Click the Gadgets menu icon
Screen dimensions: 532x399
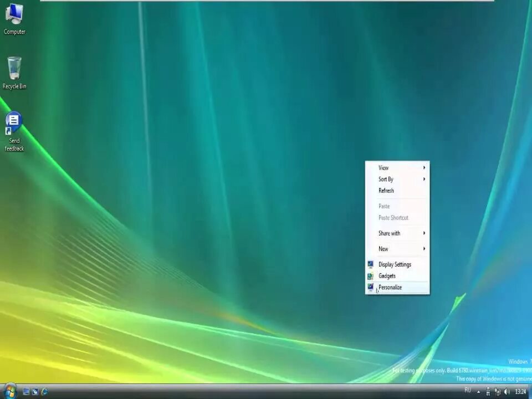[371, 276]
